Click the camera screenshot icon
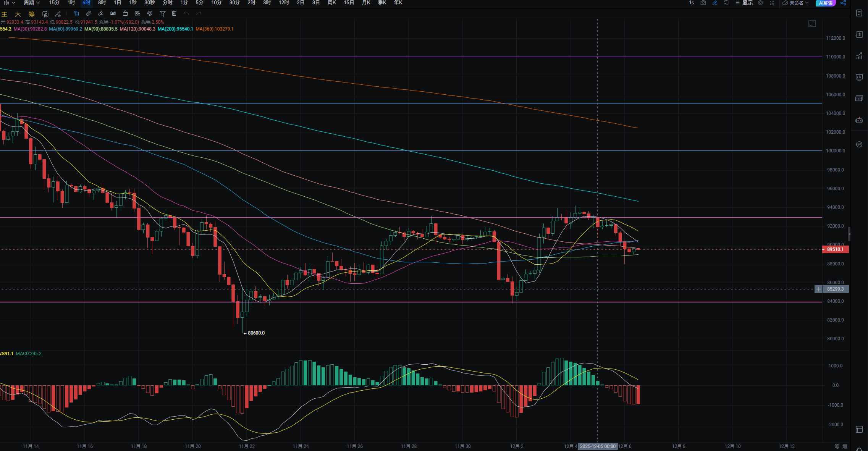 point(703,3)
